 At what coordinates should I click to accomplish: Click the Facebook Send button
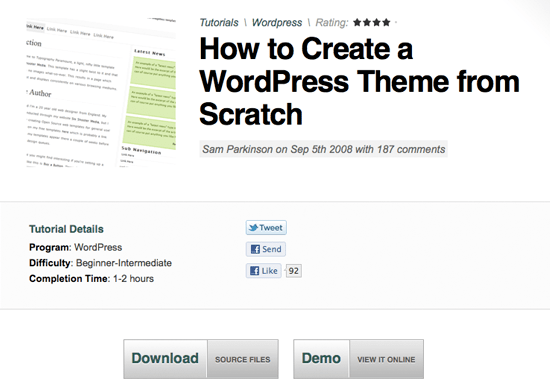tap(266, 249)
